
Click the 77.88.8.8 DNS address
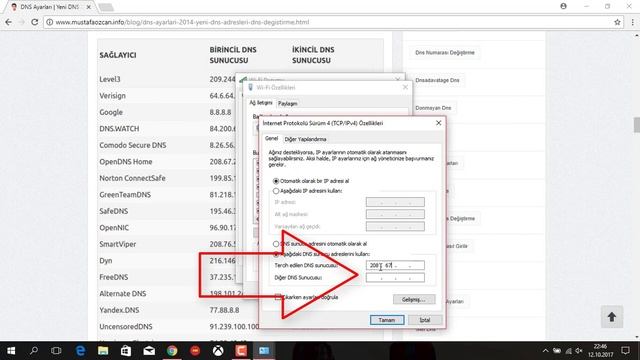click(224, 310)
